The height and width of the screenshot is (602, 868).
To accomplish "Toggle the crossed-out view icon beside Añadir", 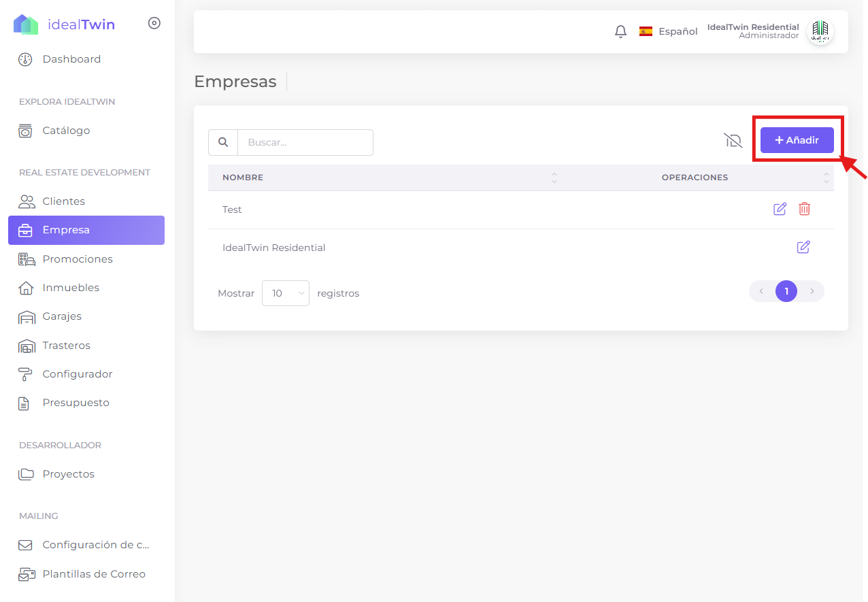I will pyautogui.click(x=733, y=141).
